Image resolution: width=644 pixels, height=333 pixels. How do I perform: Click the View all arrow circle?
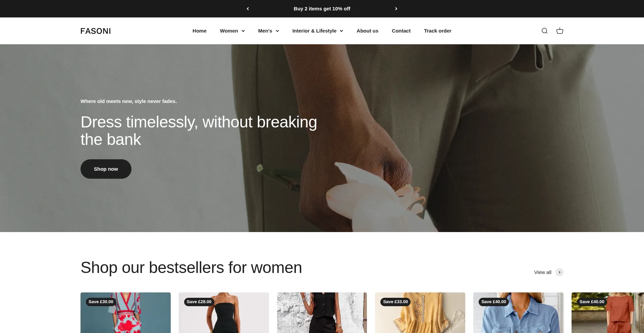pyautogui.click(x=559, y=272)
